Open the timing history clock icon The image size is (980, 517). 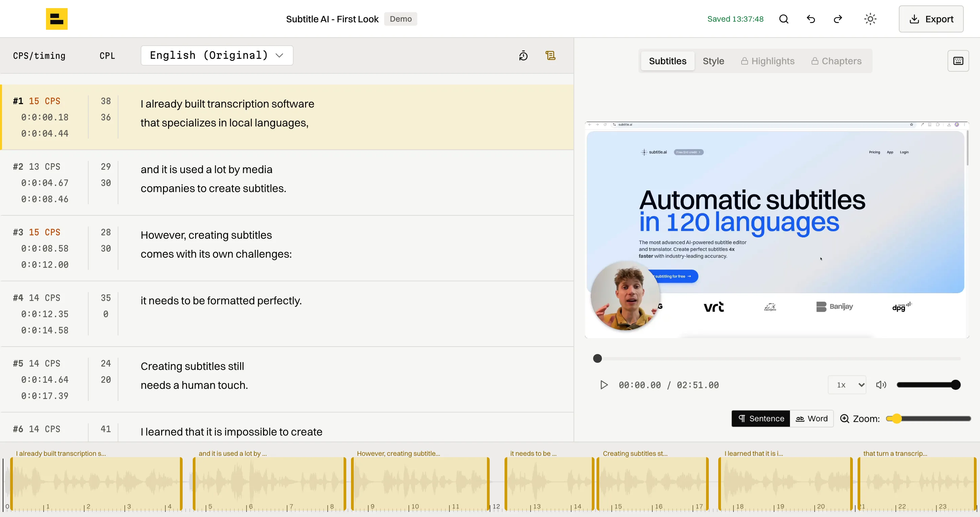523,55
